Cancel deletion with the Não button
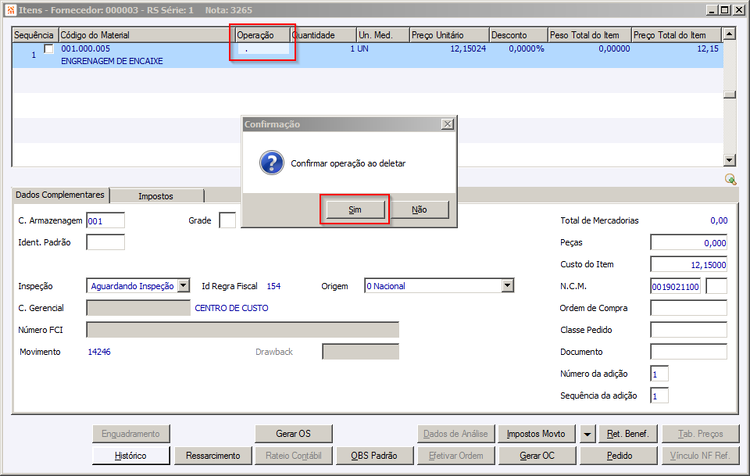This screenshot has width=750, height=476. click(419, 210)
